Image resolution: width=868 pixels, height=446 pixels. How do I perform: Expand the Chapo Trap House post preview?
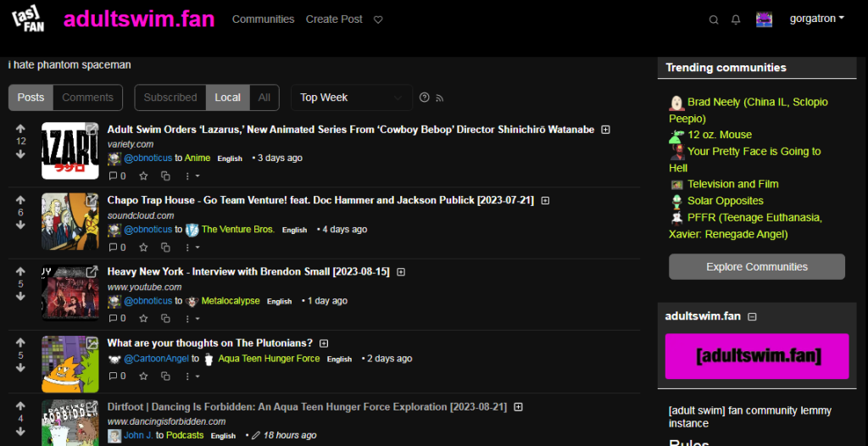[545, 201]
